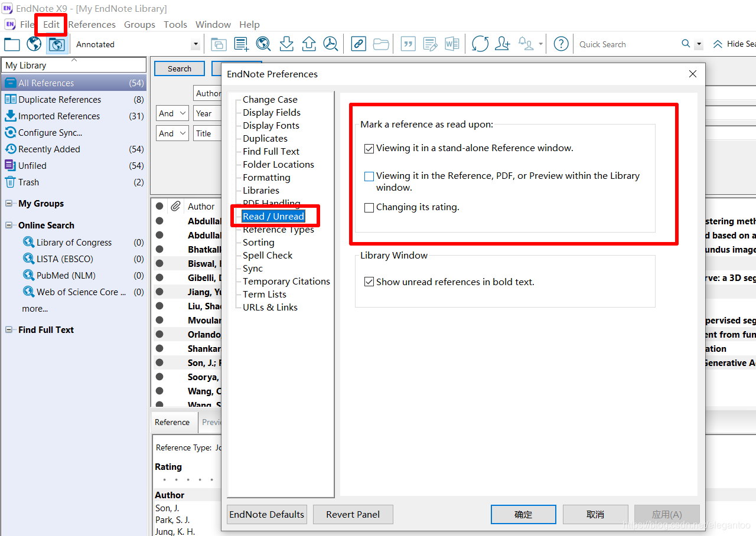Click the Sync Library circular arrows icon
Screen dimensions: 756x536
coord(480,44)
